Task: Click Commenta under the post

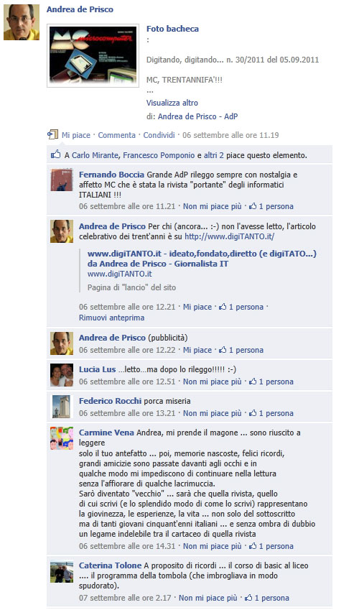Action: 116,135
